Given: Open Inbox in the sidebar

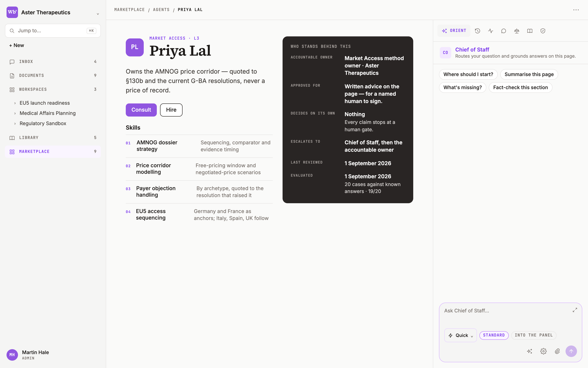Looking at the screenshot, I should tap(53, 62).
